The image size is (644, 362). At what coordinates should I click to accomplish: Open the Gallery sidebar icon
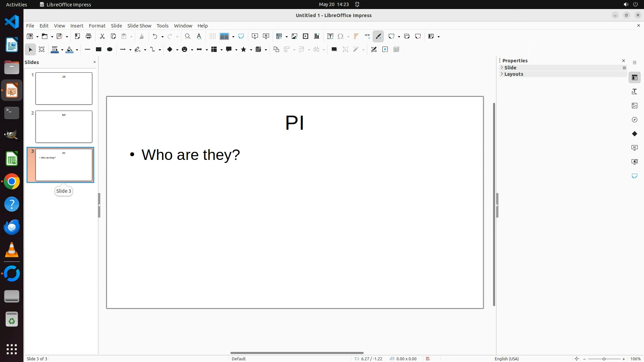click(x=634, y=106)
